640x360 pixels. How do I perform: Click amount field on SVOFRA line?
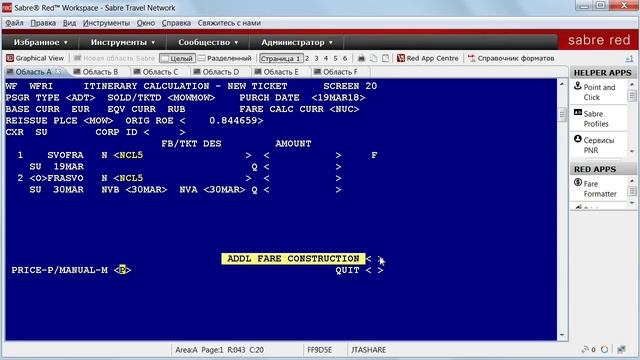pos(302,155)
